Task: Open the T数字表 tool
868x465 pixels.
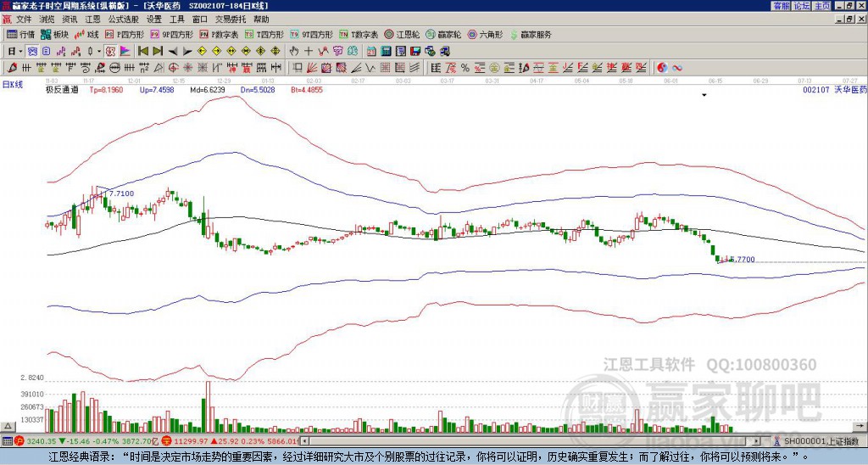Action: click(x=359, y=34)
